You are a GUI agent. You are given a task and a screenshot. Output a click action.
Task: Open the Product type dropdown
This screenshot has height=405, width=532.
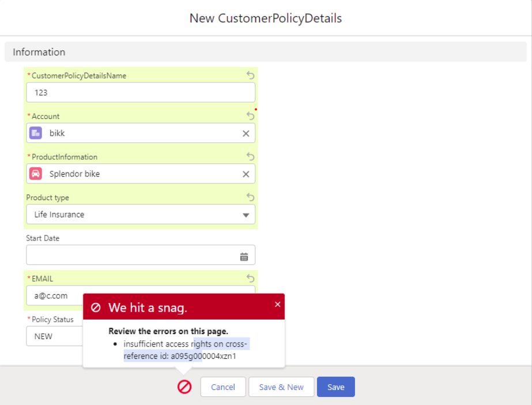click(x=141, y=214)
